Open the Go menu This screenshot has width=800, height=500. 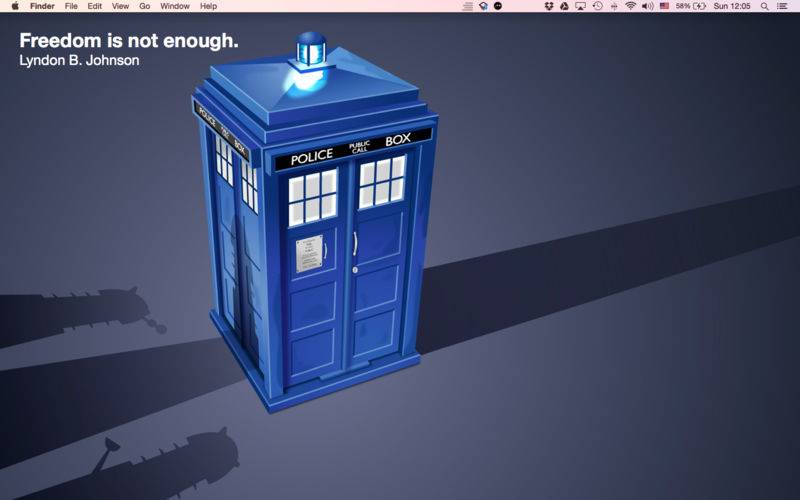pyautogui.click(x=144, y=6)
